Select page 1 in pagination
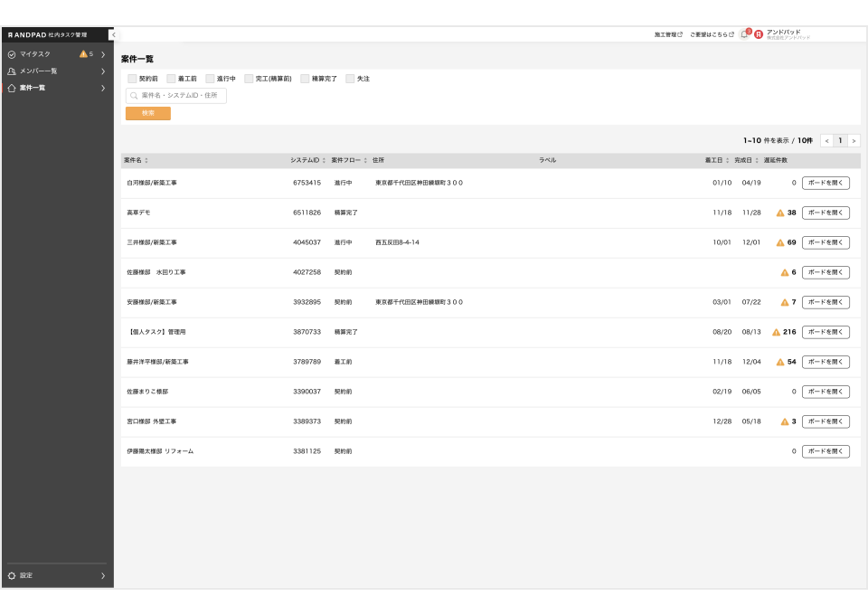 coord(840,140)
